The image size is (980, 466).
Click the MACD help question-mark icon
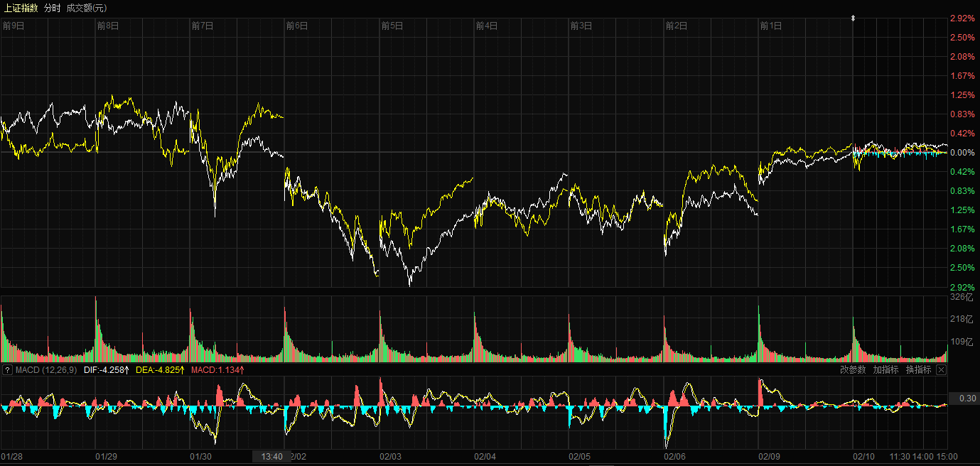[8, 370]
